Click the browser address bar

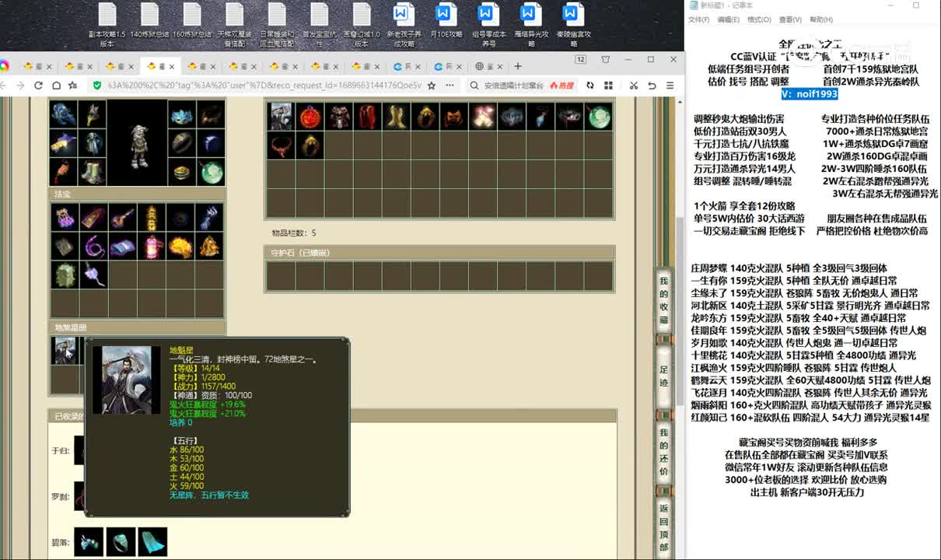pos(264,85)
